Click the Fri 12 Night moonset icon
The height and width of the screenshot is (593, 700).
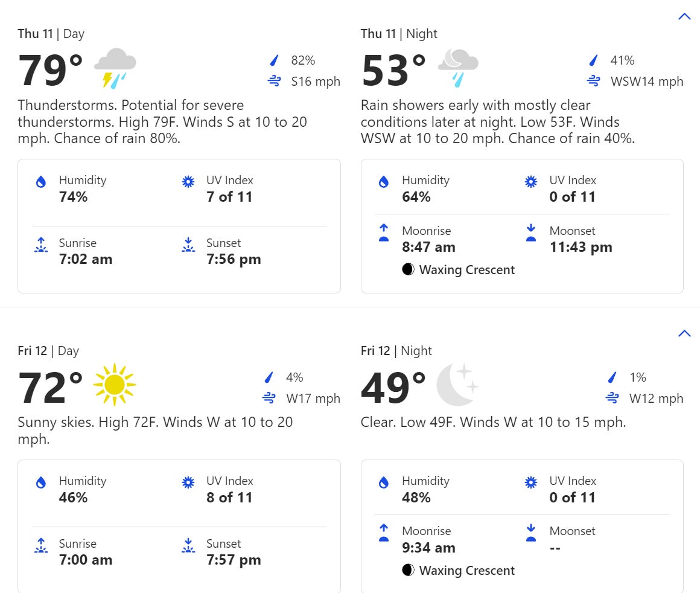[531, 533]
